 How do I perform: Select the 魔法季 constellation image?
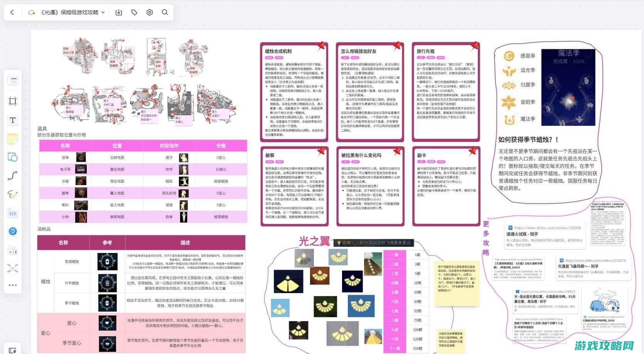click(568, 87)
